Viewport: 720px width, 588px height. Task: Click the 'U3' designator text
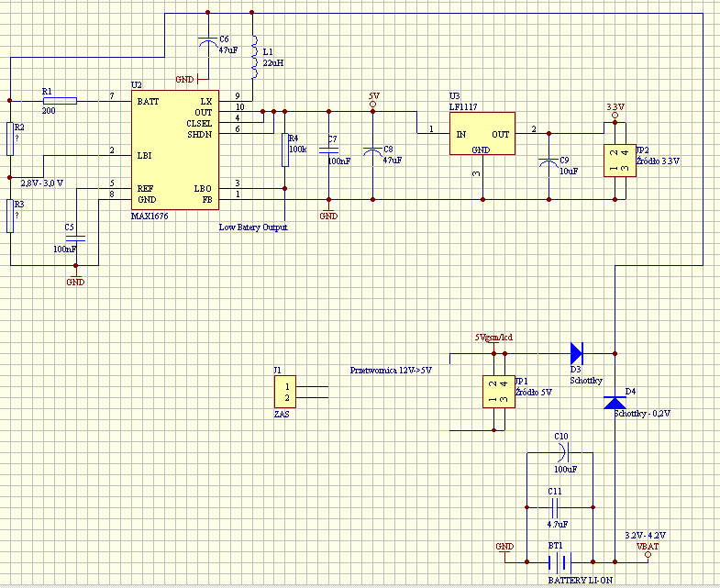[x=454, y=96]
